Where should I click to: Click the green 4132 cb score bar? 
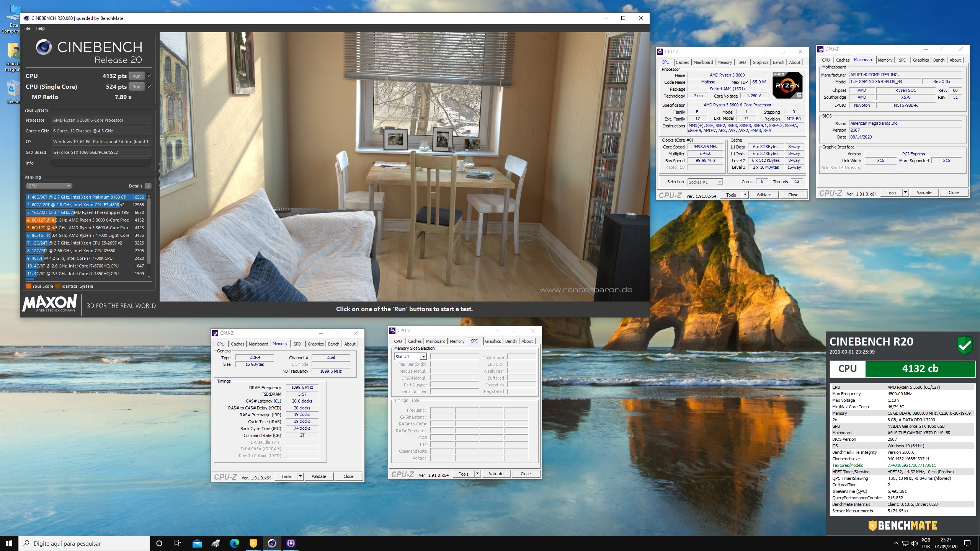920,369
